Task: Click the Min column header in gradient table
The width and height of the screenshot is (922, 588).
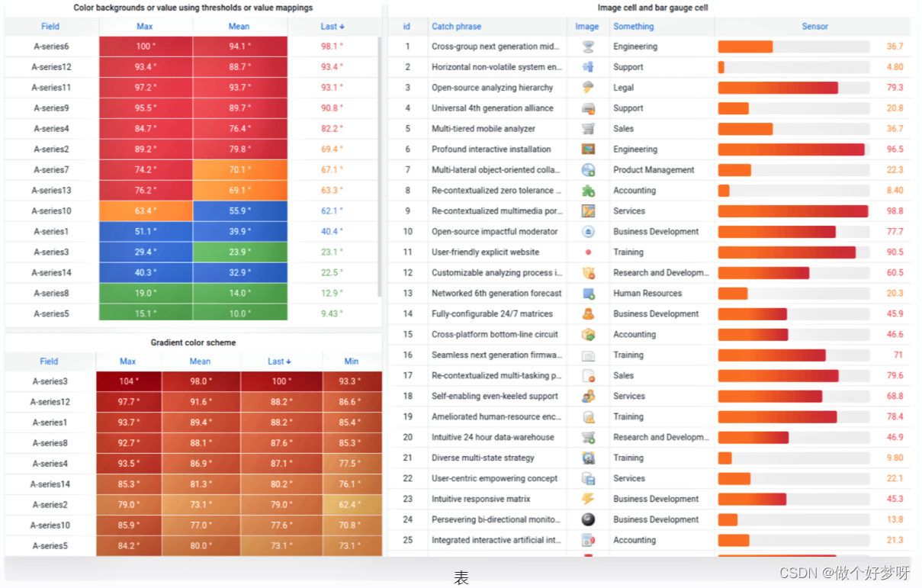Action: pos(352,361)
